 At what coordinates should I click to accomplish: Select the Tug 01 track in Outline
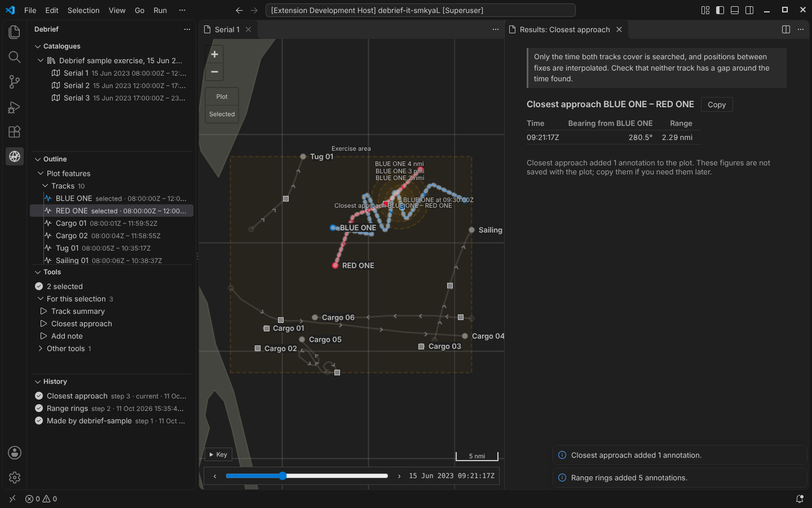point(111,248)
